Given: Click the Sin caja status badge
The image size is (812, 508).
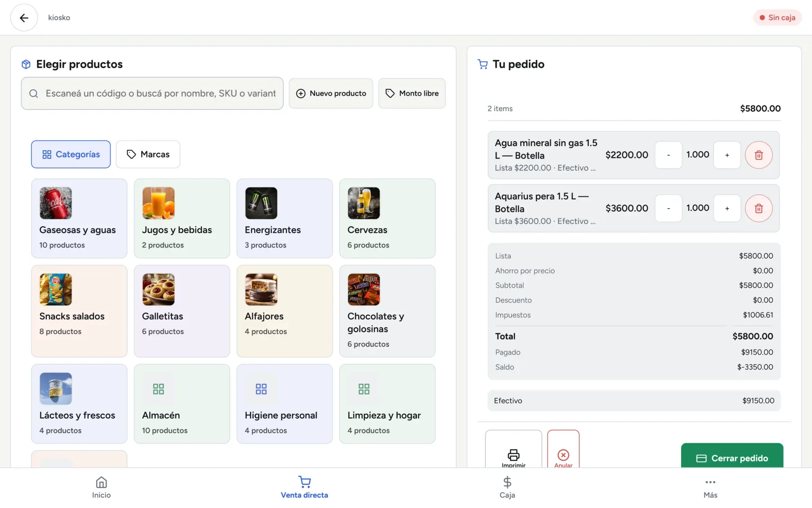Looking at the screenshot, I should 777,18.
